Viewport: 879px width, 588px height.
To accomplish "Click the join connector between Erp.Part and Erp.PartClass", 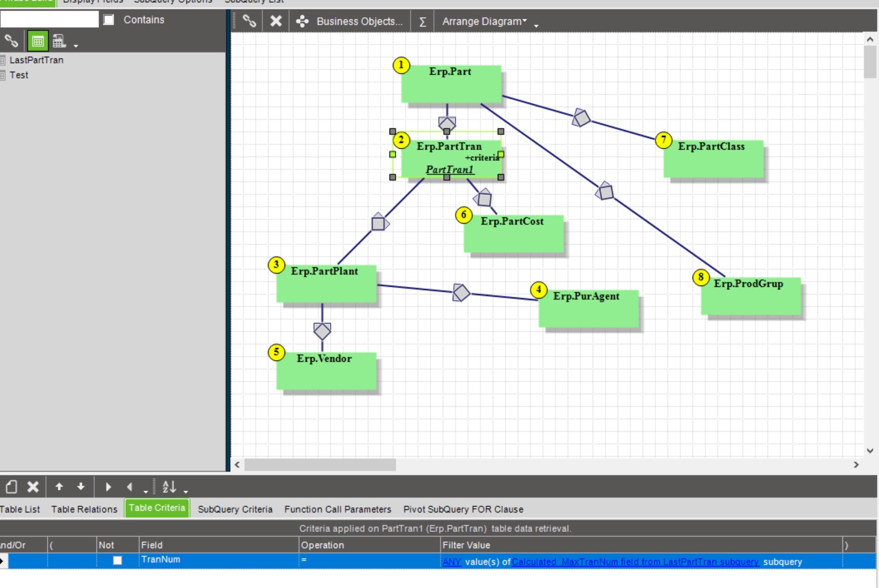I will (581, 118).
